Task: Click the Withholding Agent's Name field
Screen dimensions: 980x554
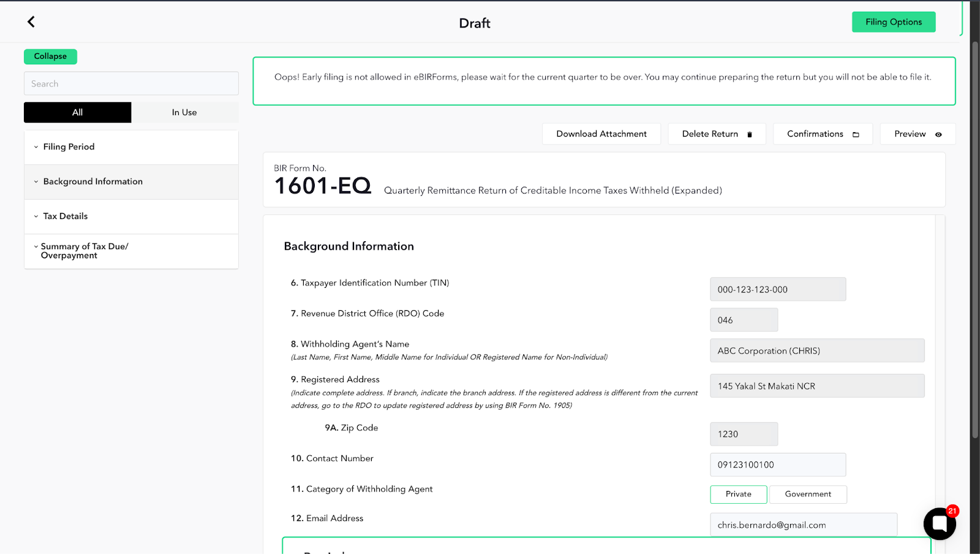Action: coord(817,351)
